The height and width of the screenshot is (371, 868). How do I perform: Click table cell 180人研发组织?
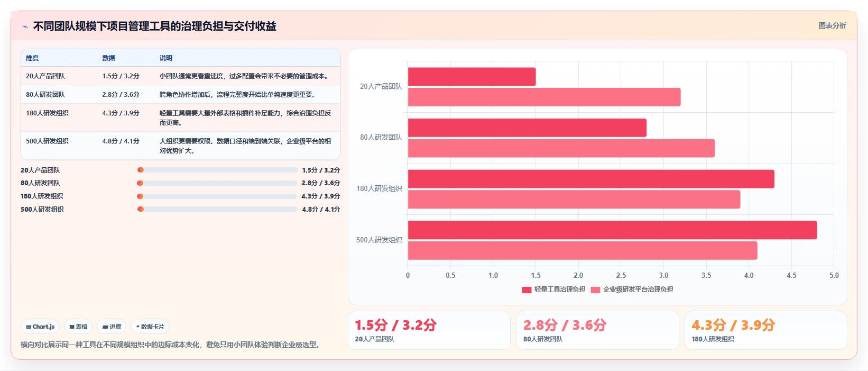tap(47, 113)
